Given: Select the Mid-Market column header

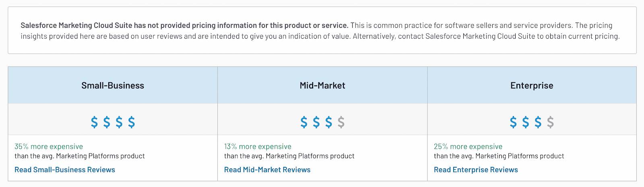Looking at the screenshot, I should click(x=322, y=85).
